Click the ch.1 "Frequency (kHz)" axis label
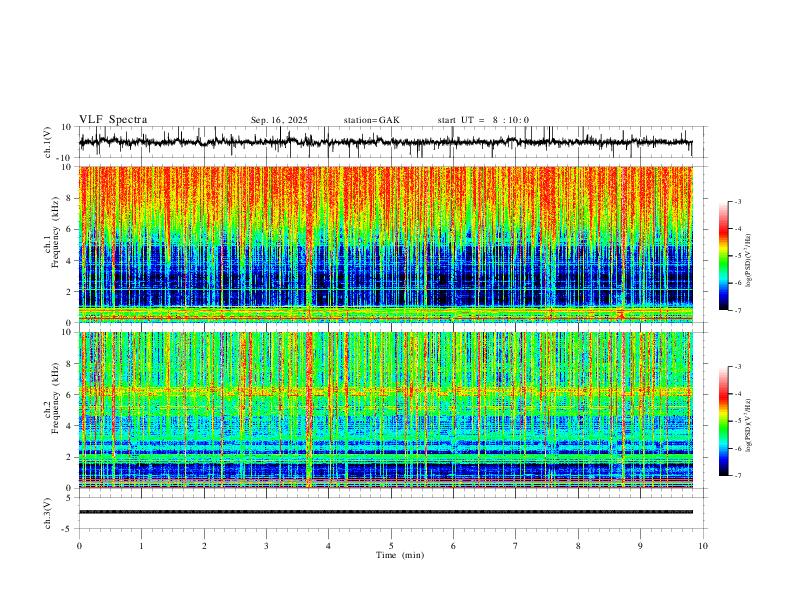Image resolution: width=792 pixels, height=612 pixels. [56, 234]
